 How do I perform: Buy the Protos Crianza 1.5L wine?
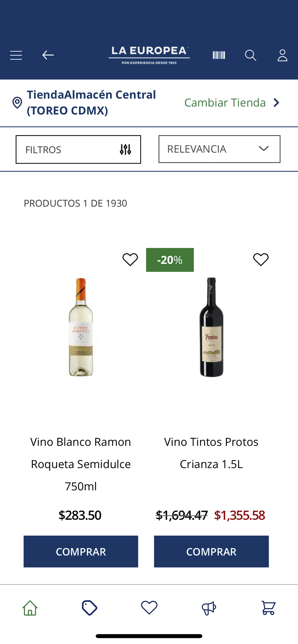tap(211, 552)
